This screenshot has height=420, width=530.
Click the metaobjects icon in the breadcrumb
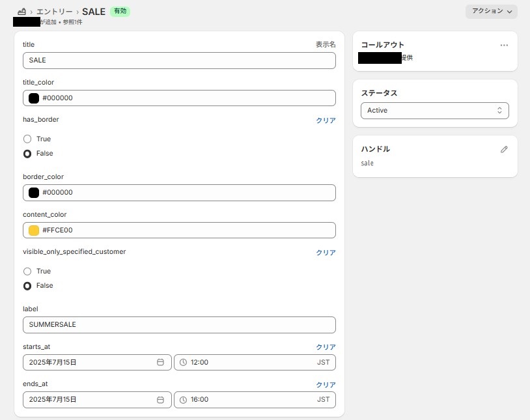tap(22, 12)
